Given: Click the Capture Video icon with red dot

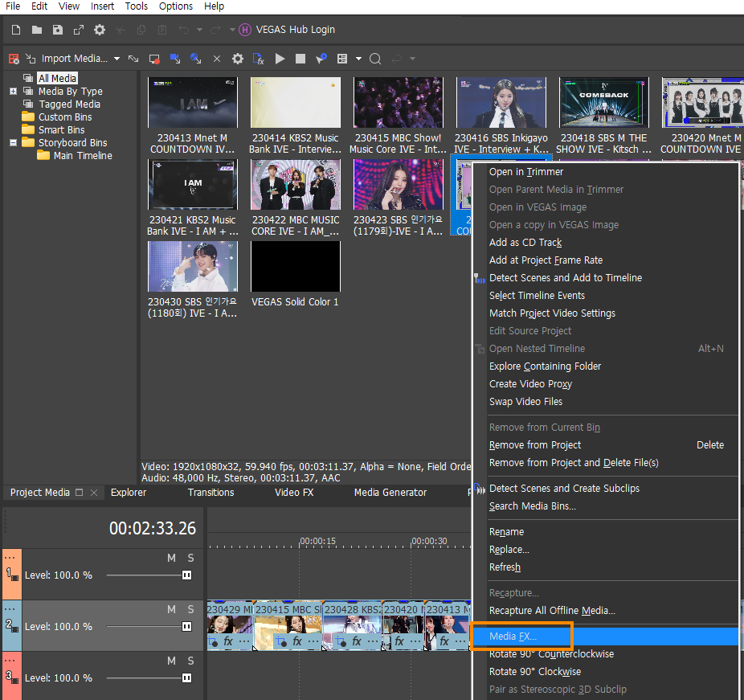Looking at the screenshot, I should 154,59.
